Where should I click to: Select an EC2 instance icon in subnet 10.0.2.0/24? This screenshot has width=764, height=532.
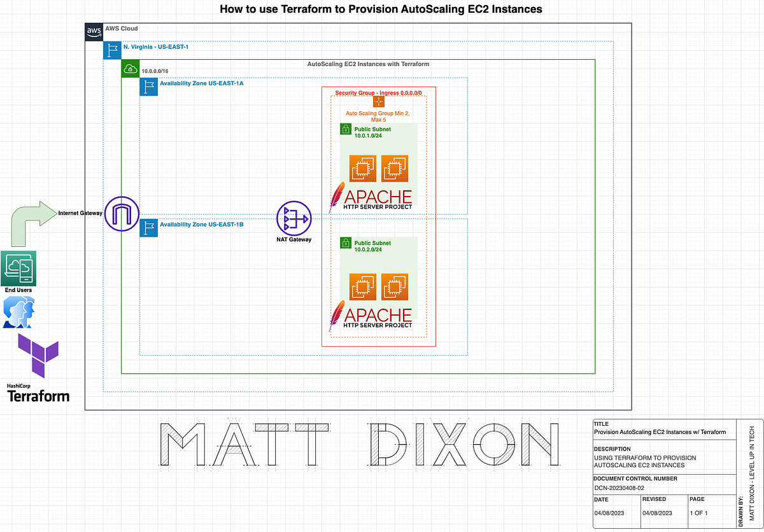[x=363, y=286]
